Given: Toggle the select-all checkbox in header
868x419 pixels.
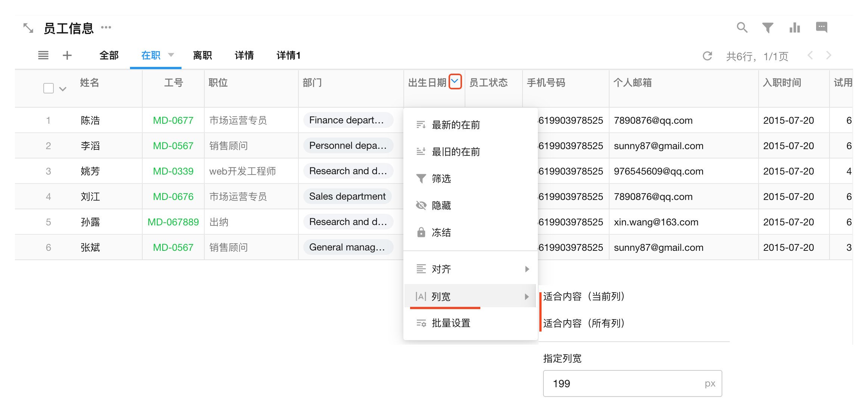Looking at the screenshot, I should pos(49,88).
